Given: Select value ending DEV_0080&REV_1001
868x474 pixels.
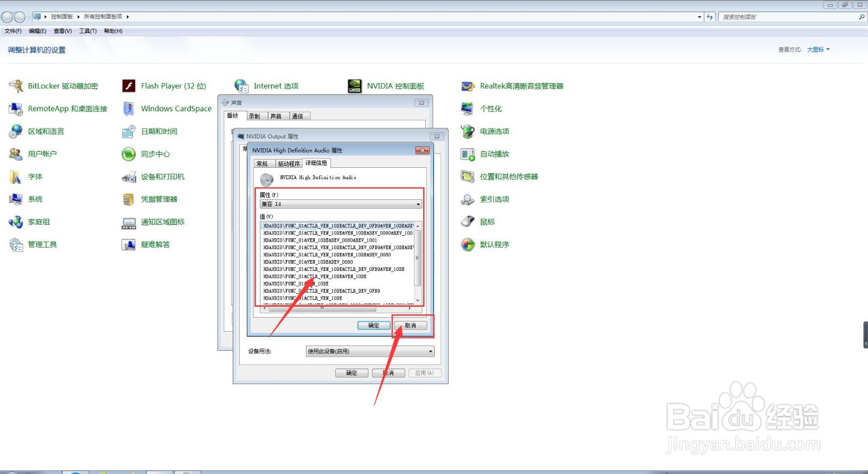Looking at the screenshot, I should click(x=320, y=240).
